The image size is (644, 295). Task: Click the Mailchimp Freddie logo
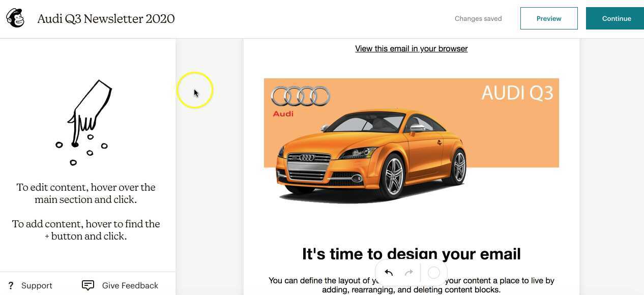[x=15, y=18]
